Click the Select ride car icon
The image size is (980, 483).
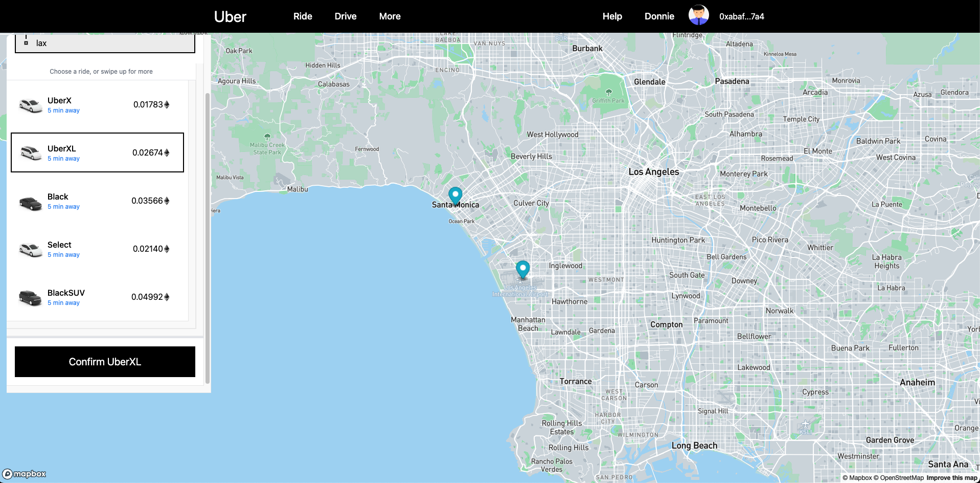point(30,249)
